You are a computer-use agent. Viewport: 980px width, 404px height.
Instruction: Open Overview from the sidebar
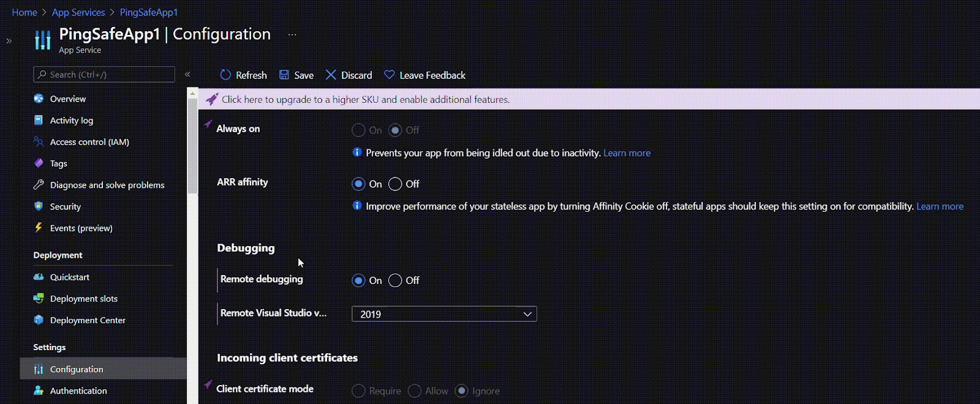pyautogui.click(x=68, y=99)
